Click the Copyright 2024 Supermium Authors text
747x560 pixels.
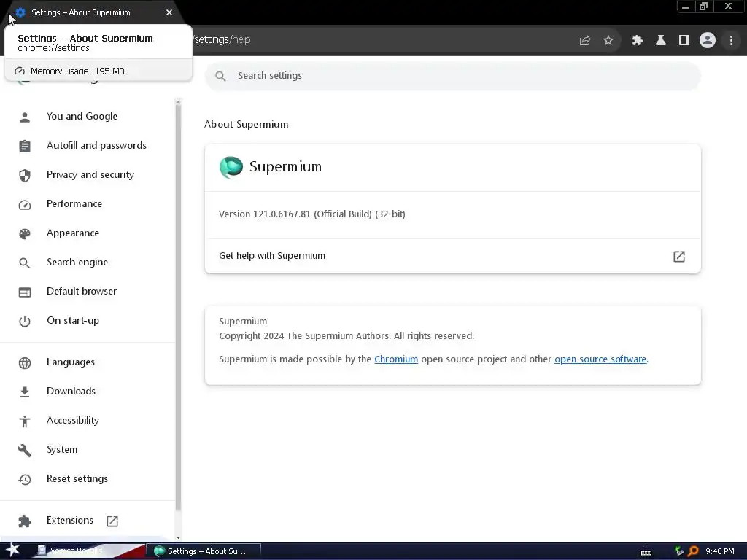point(347,336)
